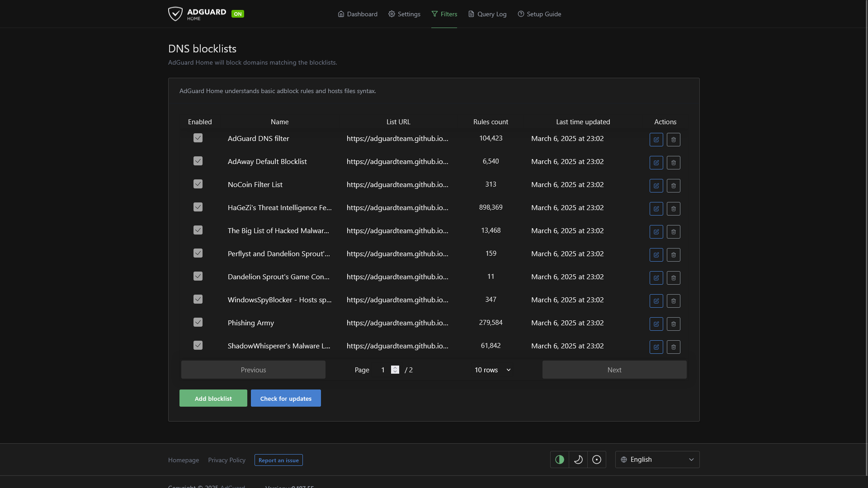The height and width of the screenshot is (488, 868).
Task: Uncheck WindowsSpyBlocker Hosts list
Action: [198, 299]
